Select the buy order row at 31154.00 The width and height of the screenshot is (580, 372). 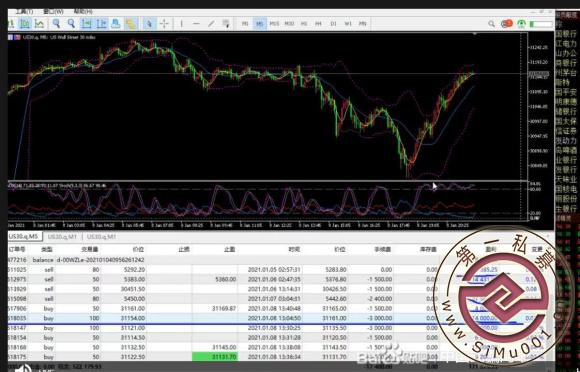(x=281, y=318)
